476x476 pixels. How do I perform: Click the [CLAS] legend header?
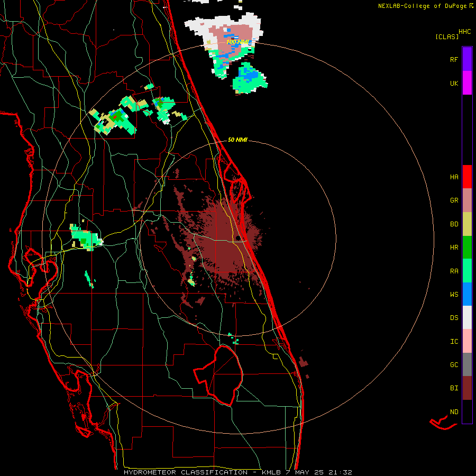tap(447, 37)
